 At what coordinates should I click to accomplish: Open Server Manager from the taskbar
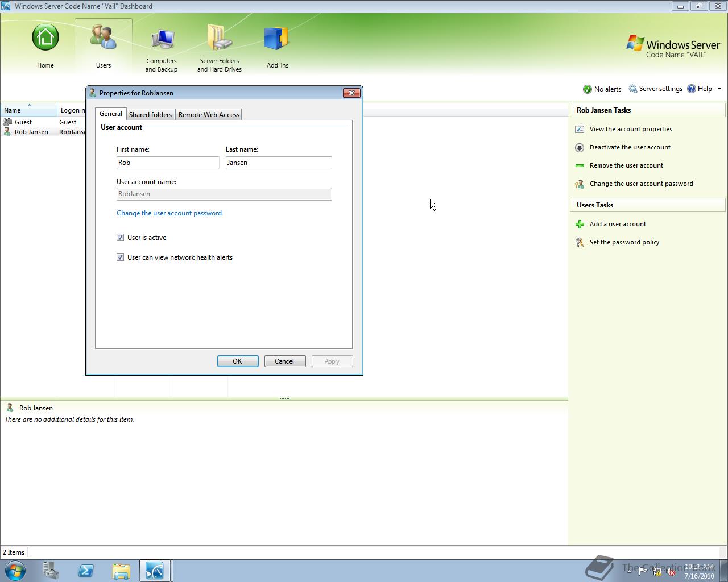pyautogui.click(x=51, y=570)
